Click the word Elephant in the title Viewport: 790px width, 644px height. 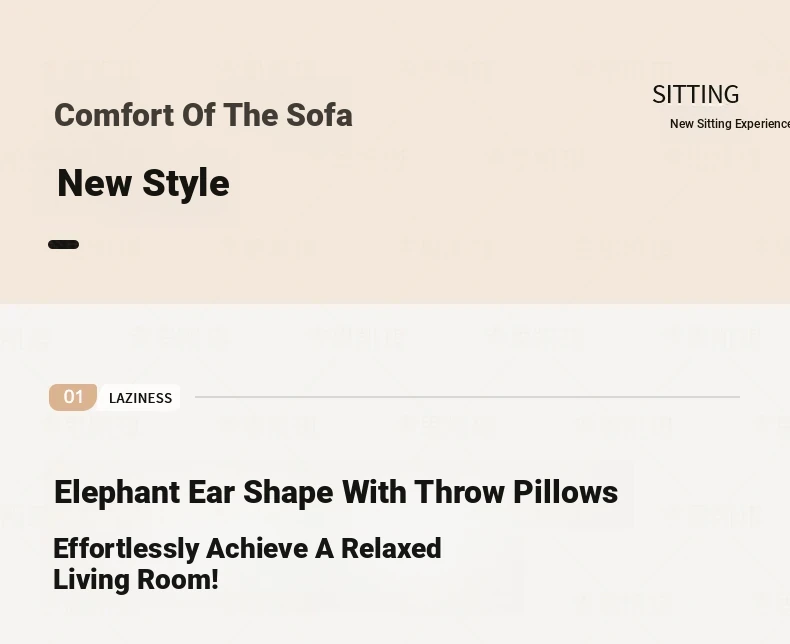[117, 492]
